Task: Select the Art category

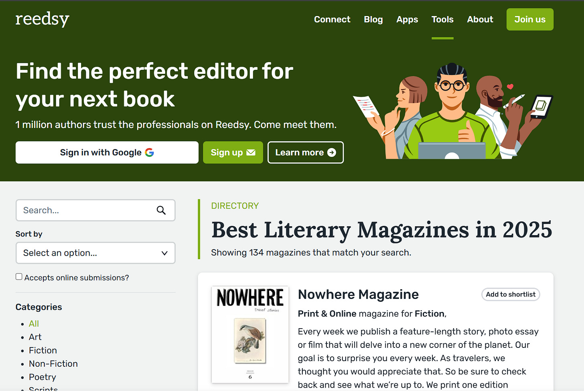Action: 35,337
